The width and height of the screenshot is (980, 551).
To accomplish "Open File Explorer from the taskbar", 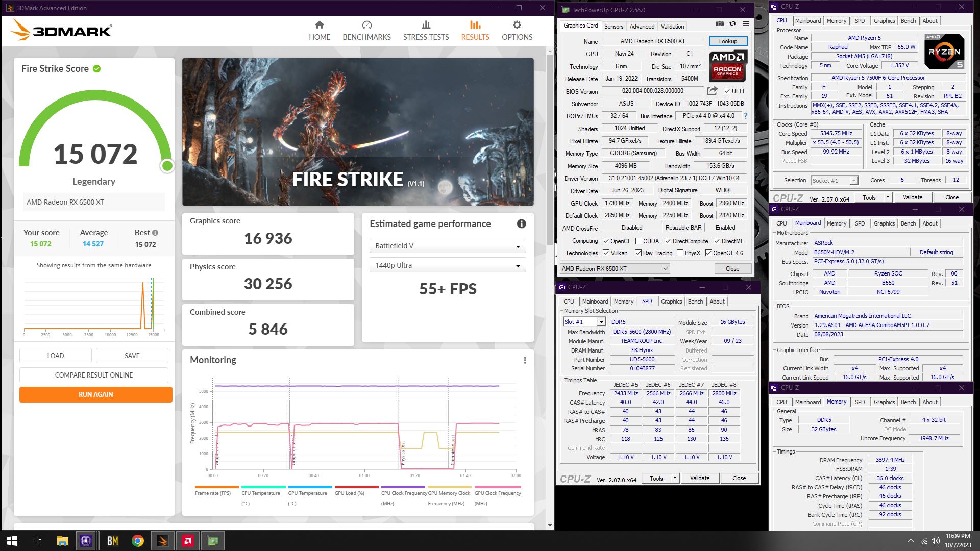I will [62, 541].
